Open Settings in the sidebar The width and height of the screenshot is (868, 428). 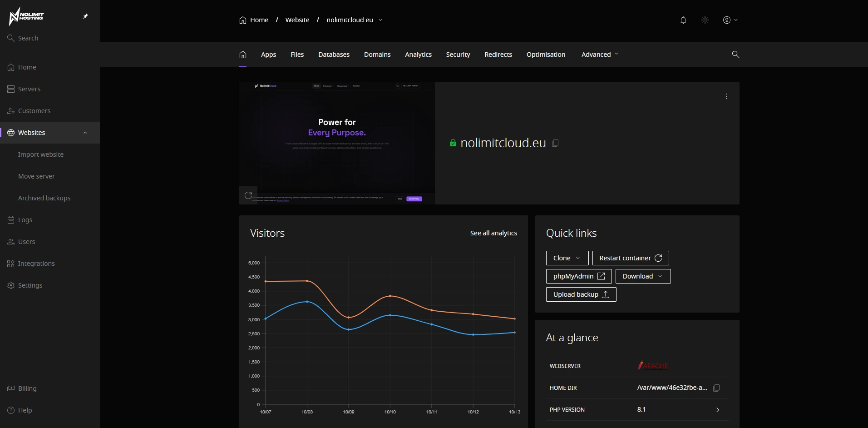pos(50,285)
